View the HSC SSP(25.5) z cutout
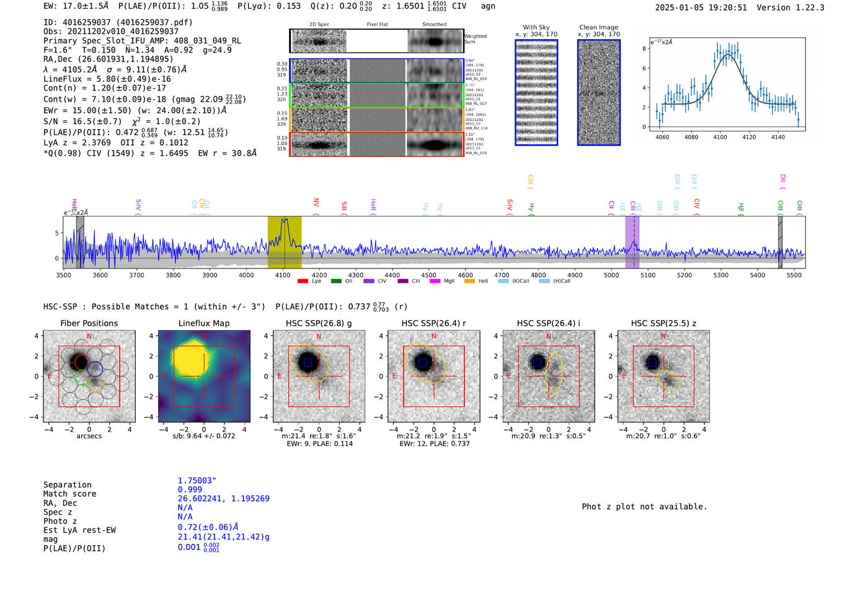The height and width of the screenshot is (591, 868). point(663,376)
